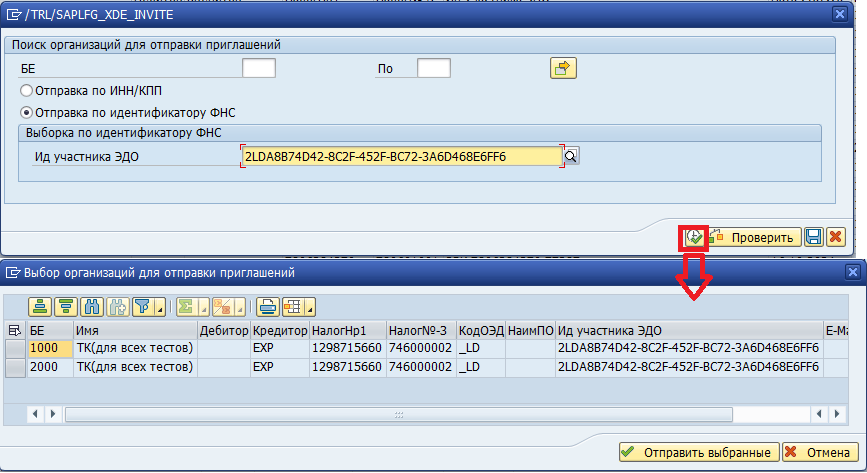Image resolution: width=867 pixels, height=473 pixels.
Task: Select 'Отправка по идентификатору ФНС' radio button
Action: 27,112
